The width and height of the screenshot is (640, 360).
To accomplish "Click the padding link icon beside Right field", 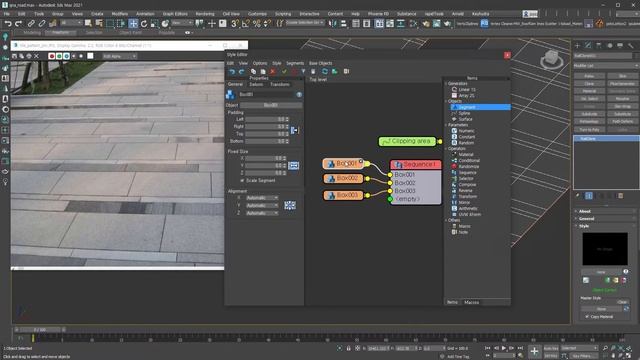I will point(295,130).
